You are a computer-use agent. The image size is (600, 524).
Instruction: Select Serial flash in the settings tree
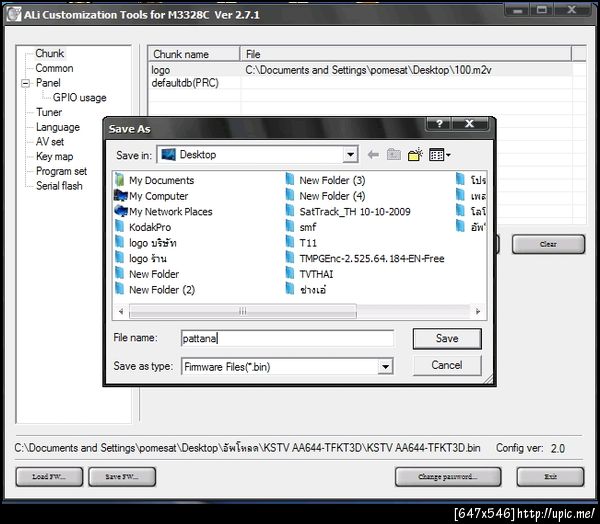click(59, 186)
